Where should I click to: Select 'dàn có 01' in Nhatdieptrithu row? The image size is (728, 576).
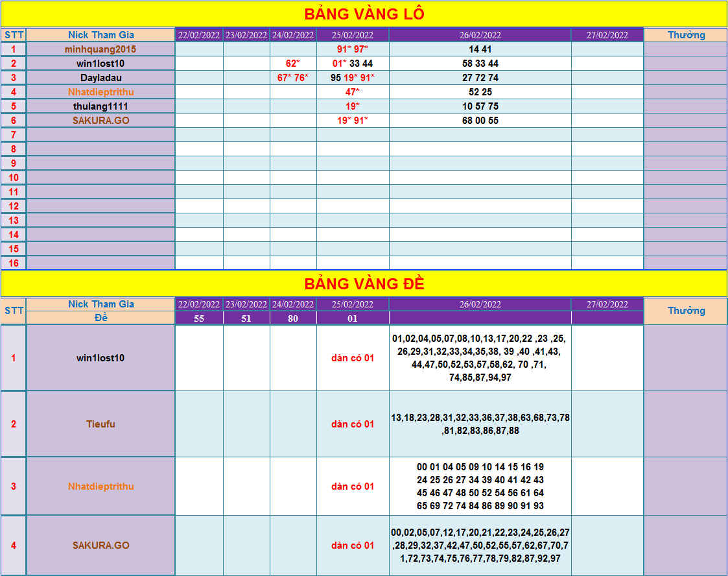353,486
